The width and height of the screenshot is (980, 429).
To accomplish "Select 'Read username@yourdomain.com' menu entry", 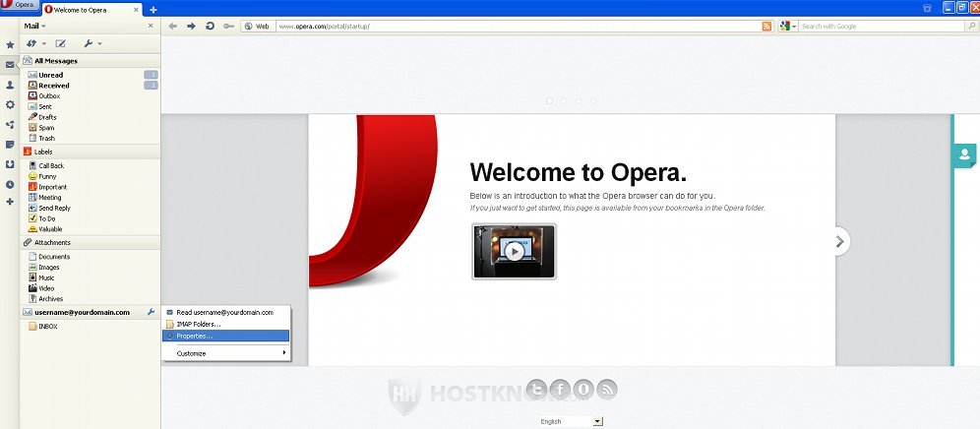I will tap(225, 312).
